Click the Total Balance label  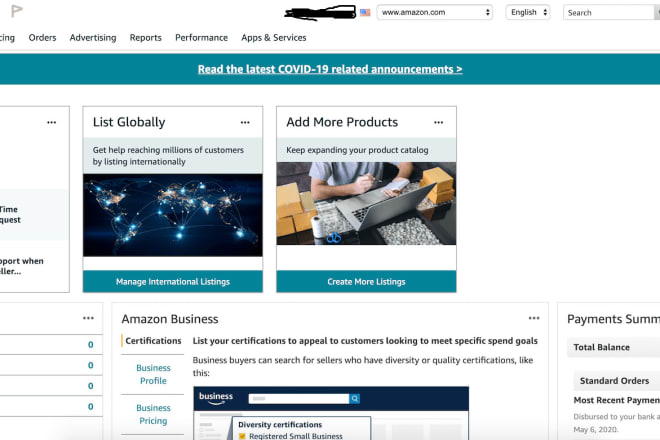coord(601,347)
